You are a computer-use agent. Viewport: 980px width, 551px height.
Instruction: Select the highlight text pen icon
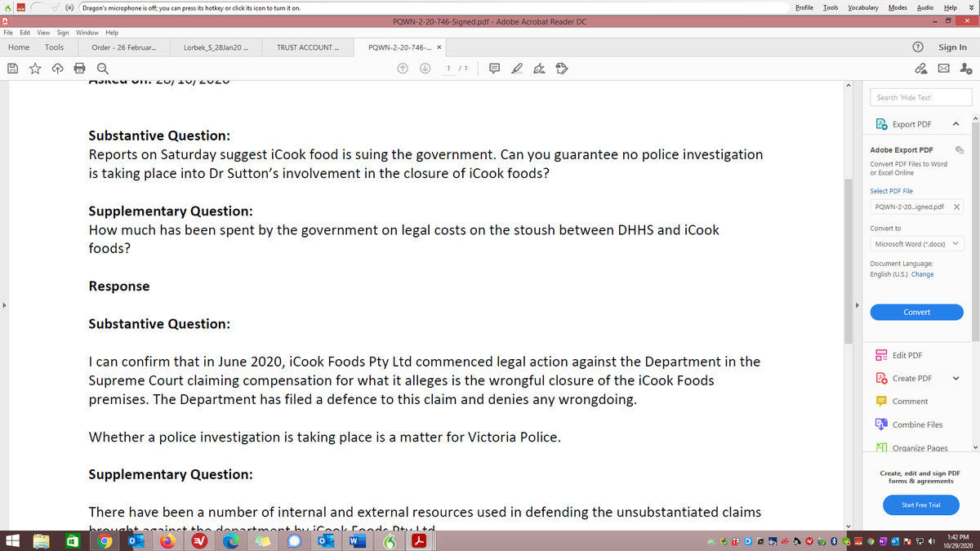(518, 69)
